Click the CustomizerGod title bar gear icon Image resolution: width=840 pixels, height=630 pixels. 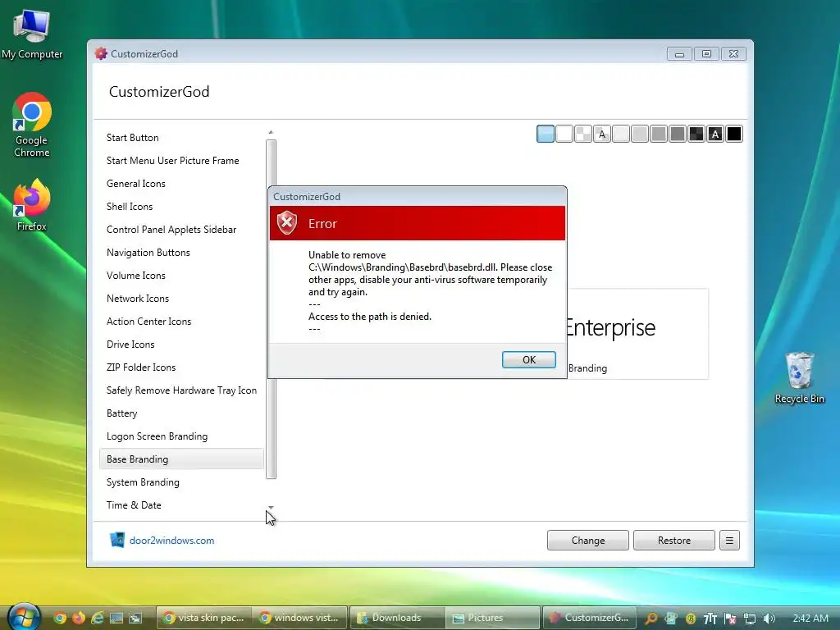tap(101, 53)
